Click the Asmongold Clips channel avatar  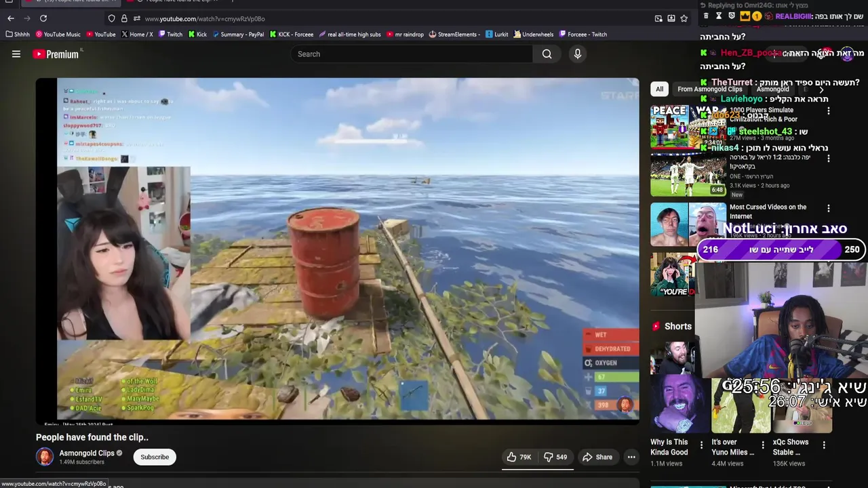coord(45,457)
